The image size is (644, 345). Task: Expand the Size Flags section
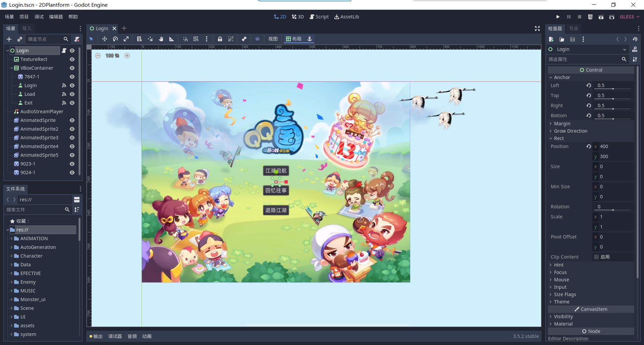click(551, 294)
